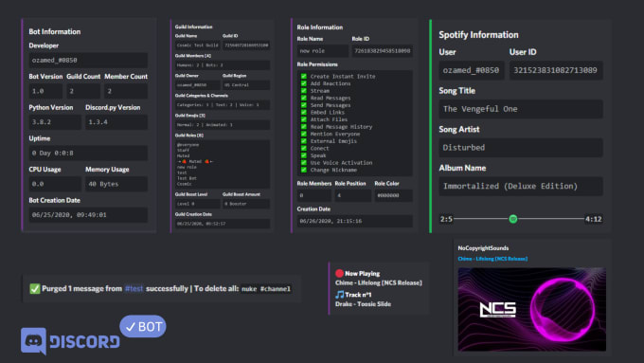Click the Song Artist value Disturbed

[521, 148]
